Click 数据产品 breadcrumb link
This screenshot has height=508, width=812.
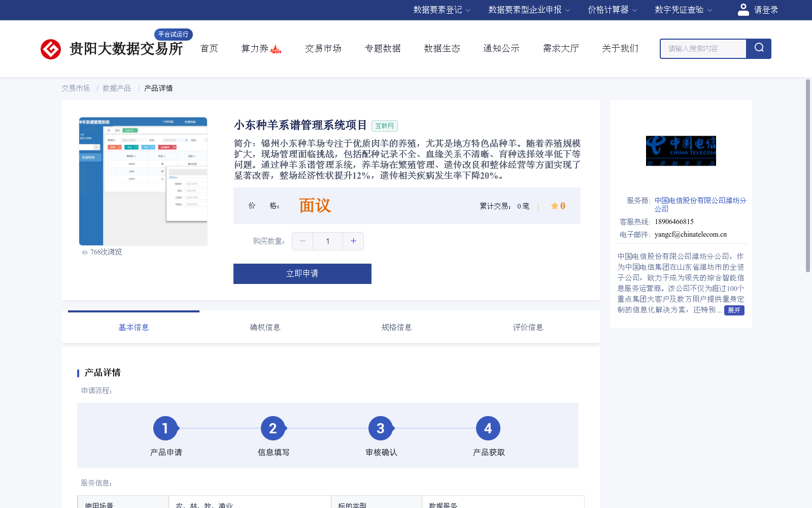coord(117,88)
